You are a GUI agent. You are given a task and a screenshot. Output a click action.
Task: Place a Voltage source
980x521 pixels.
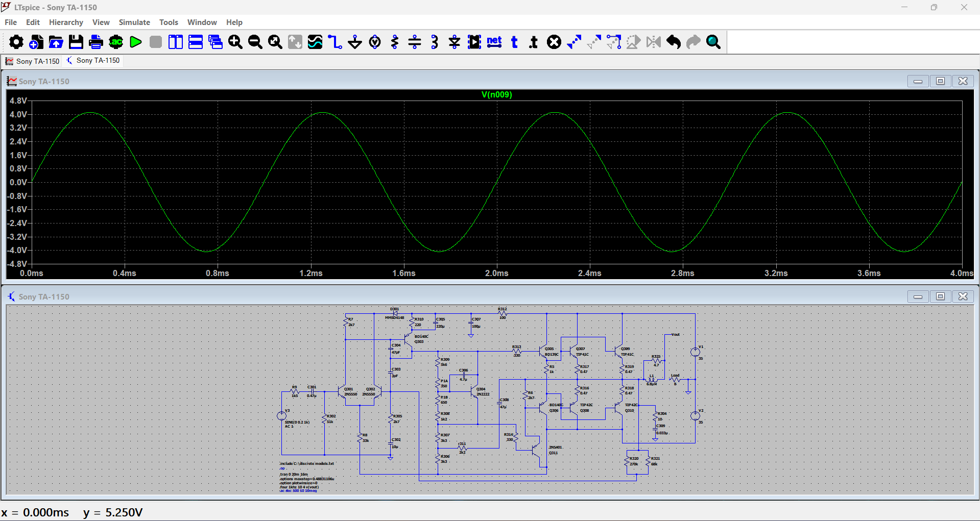[375, 42]
